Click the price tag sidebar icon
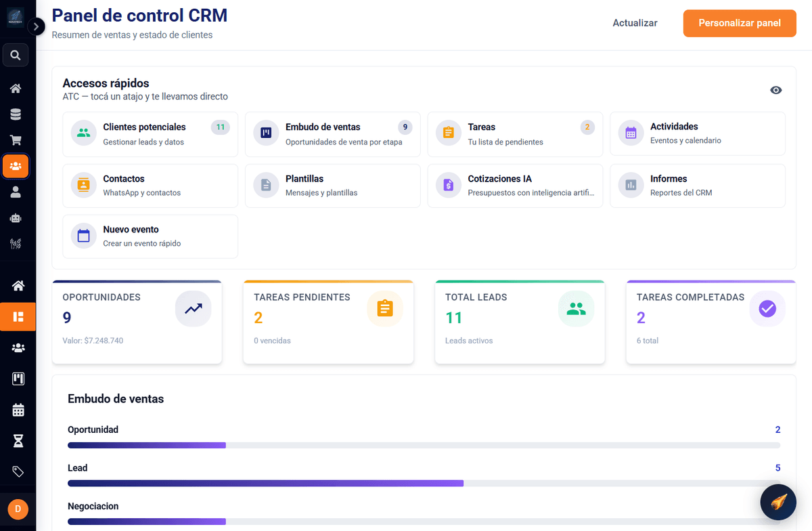Screen dimensions: 812x531 click(18, 472)
